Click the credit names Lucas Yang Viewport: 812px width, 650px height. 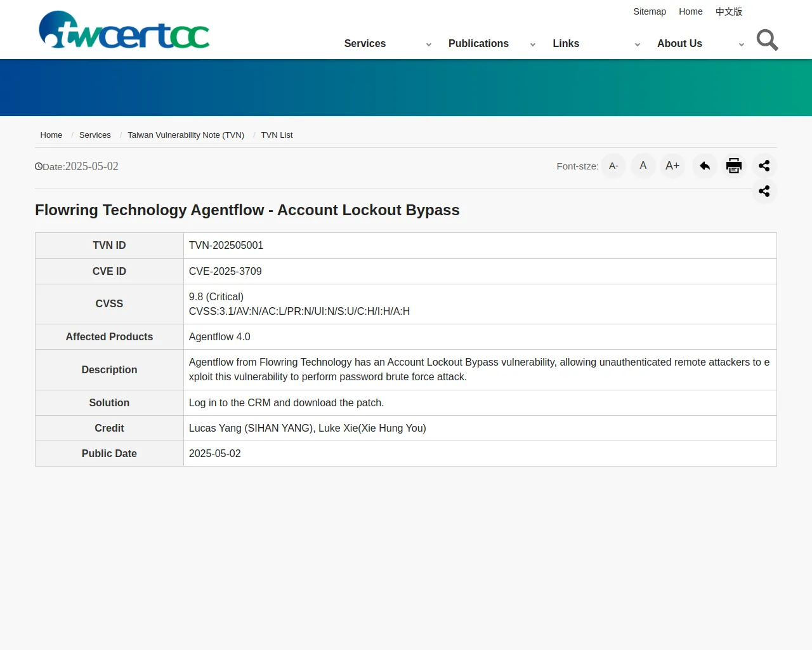tap(308, 428)
